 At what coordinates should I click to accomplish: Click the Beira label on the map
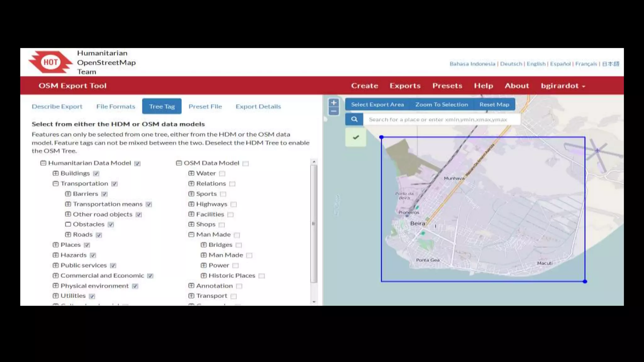[x=418, y=223]
